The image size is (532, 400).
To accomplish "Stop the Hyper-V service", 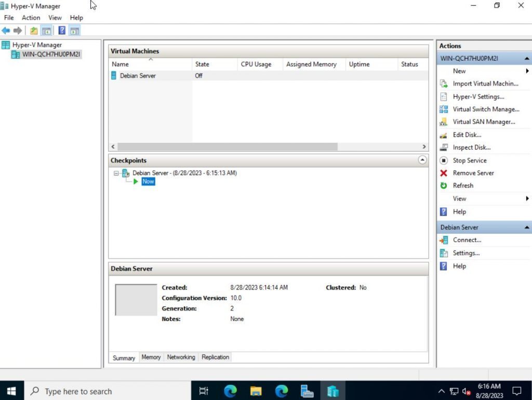I will (469, 160).
